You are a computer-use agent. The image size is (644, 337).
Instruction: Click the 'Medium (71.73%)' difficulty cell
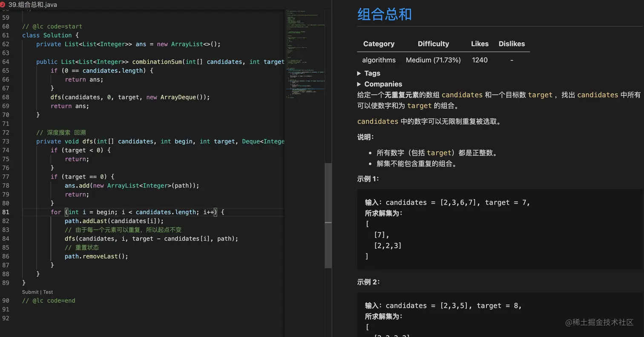click(x=433, y=60)
